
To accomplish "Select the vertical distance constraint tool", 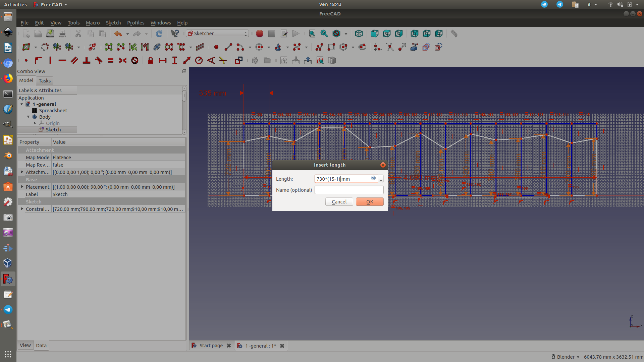I will pyautogui.click(x=174, y=60).
